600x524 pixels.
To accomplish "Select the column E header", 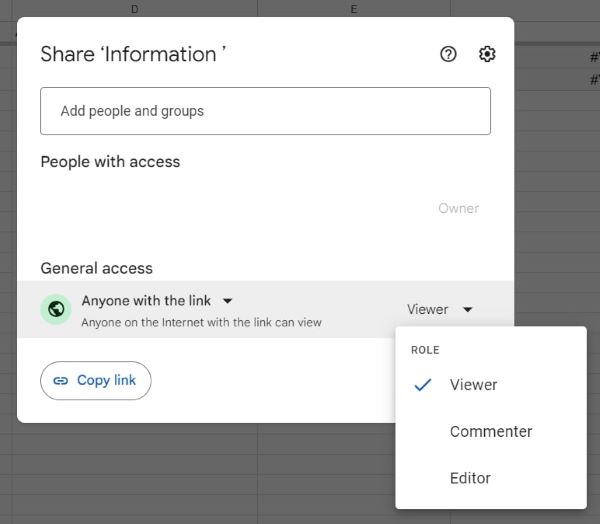I will click(x=354, y=9).
